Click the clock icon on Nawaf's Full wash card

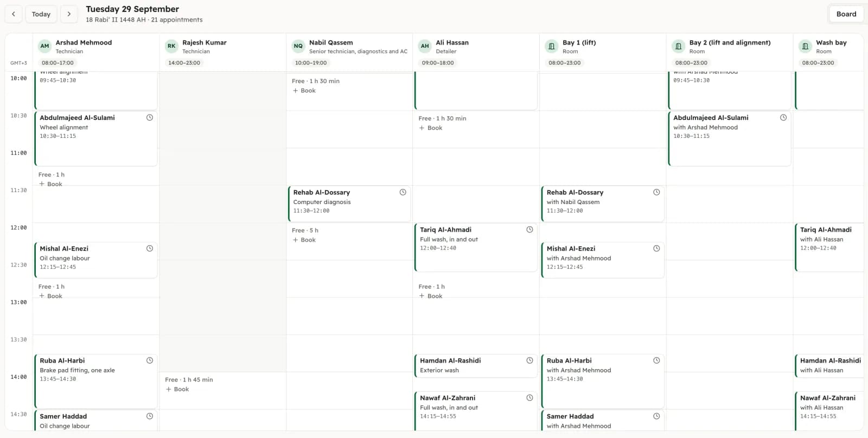coord(529,398)
